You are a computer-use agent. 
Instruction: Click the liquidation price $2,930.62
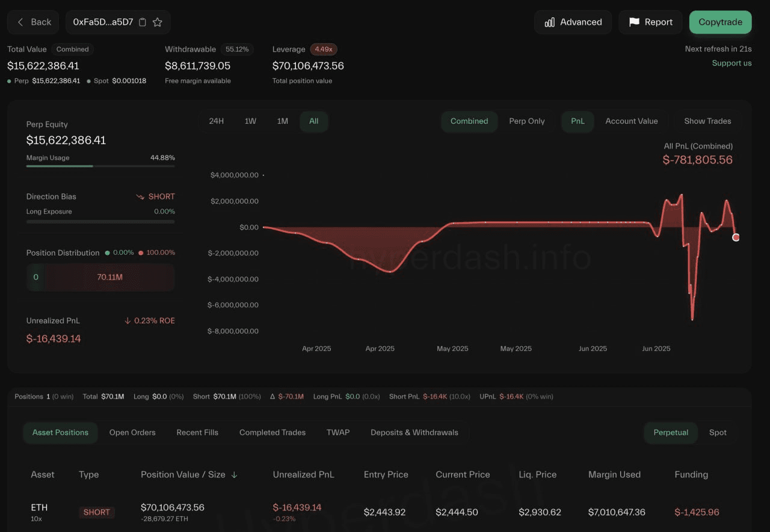[540, 512]
